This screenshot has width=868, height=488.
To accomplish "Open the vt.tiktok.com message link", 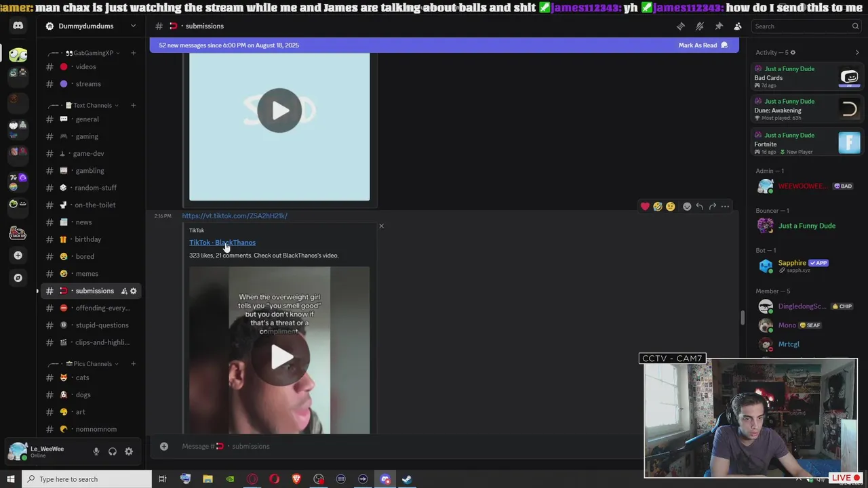I will tap(235, 216).
